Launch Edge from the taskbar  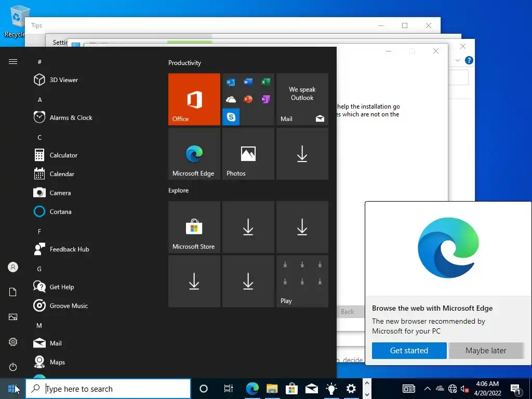252,389
